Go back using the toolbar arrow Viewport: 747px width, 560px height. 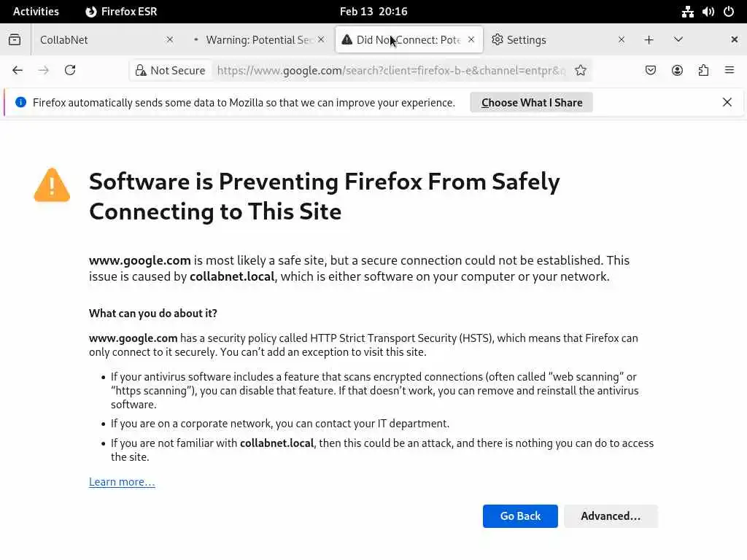18,70
